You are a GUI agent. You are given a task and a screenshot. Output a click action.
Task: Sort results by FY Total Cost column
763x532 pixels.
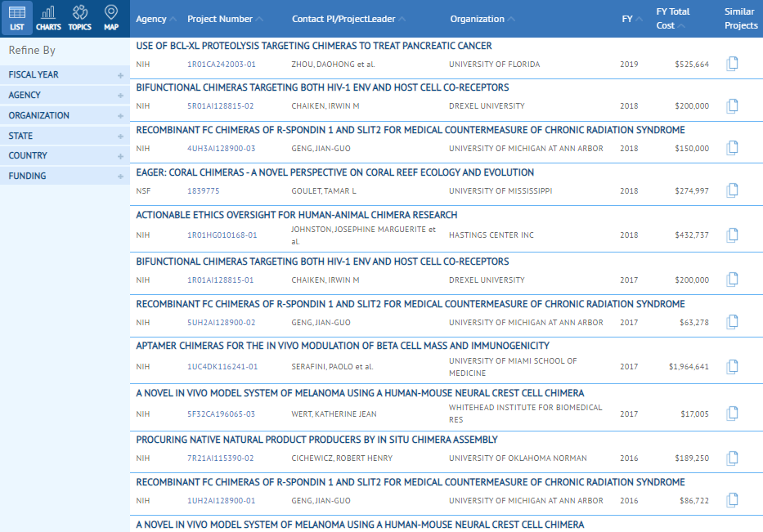672,19
